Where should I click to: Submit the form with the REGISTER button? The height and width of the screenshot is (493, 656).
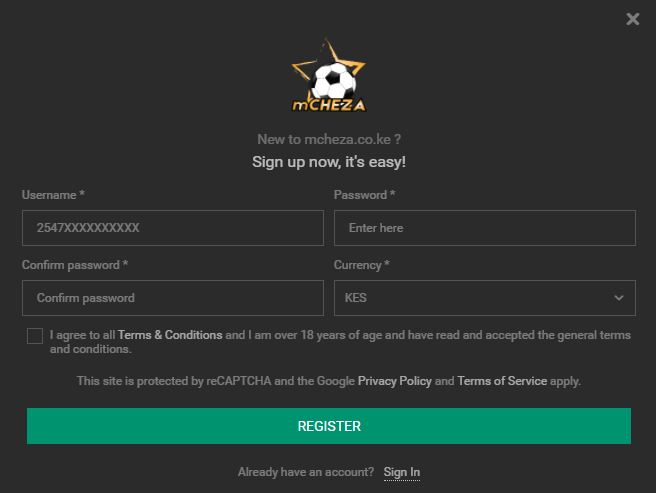pyautogui.click(x=329, y=426)
